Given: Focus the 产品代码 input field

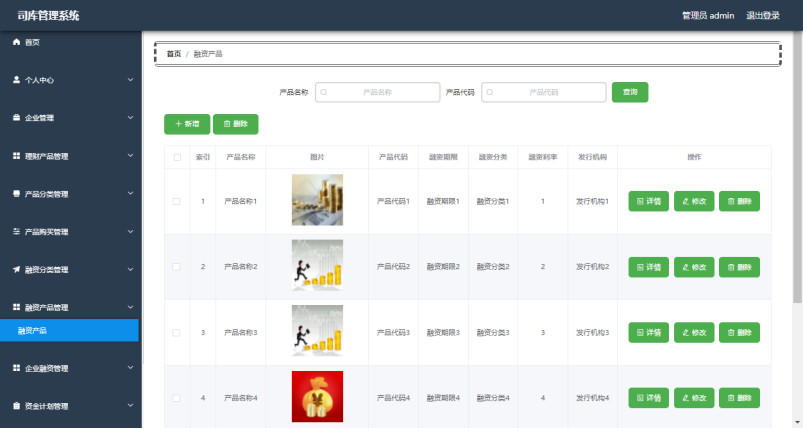Looking at the screenshot, I should (544, 93).
